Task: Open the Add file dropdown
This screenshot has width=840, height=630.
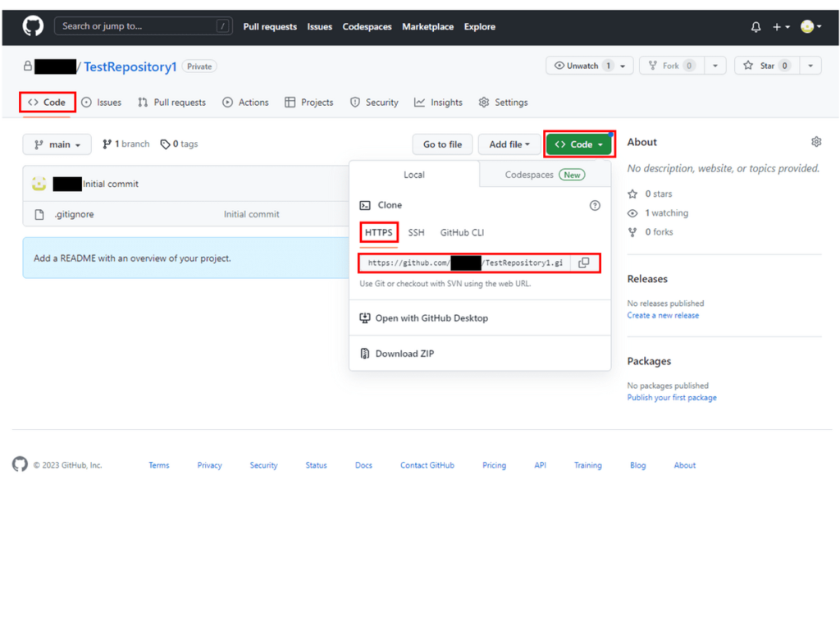Action: click(509, 144)
